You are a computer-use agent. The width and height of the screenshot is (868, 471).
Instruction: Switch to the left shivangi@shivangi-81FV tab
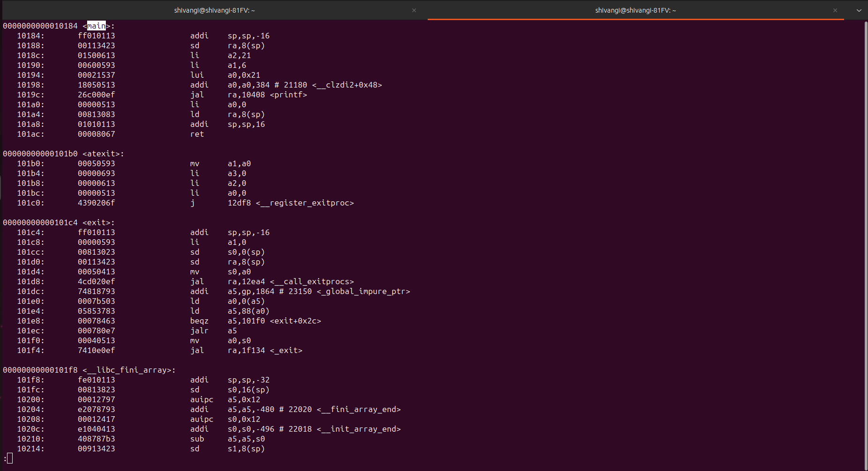tap(215, 10)
